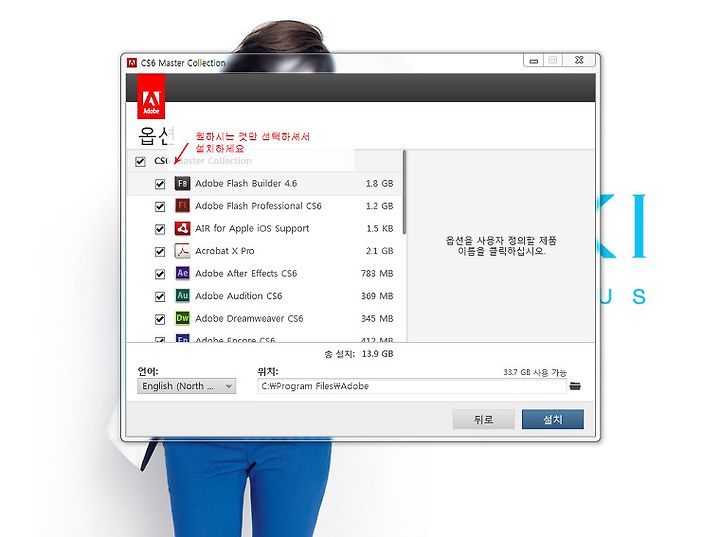The height and width of the screenshot is (537, 720).
Task: Select the Adobe Flash Builder 4.6 name
Action: 246,183
